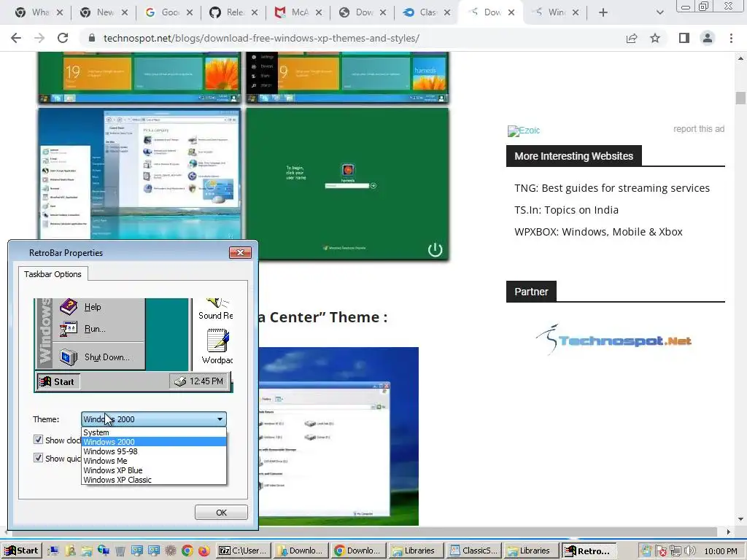Screen dimensions: 747x560
Task: Close the 'Clas' browser tab
Action: [447, 12]
